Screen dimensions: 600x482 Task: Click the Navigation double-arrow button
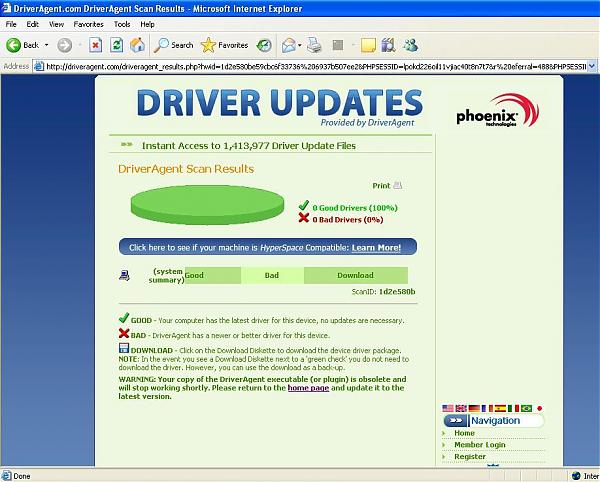coord(455,420)
